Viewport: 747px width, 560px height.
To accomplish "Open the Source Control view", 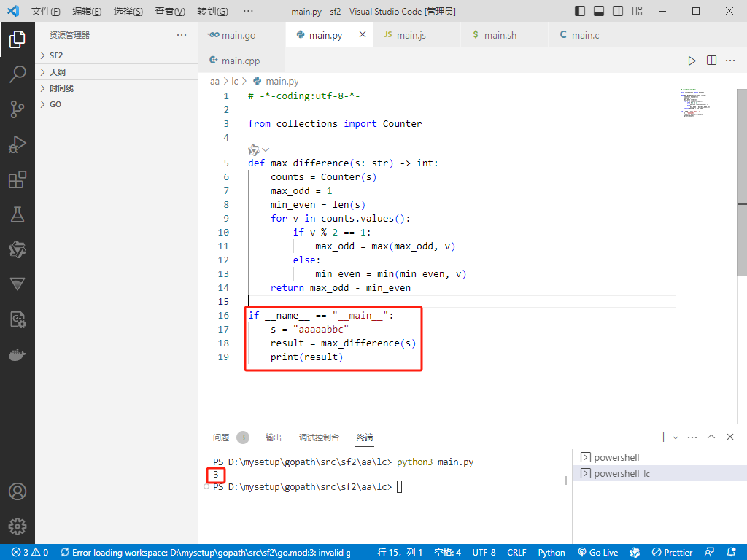I will point(18,109).
